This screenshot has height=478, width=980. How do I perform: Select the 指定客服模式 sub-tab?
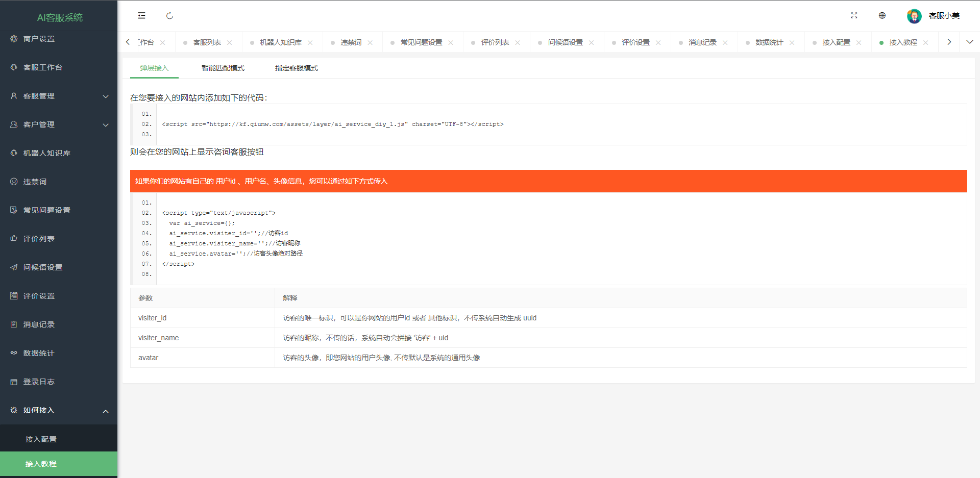[297, 68]
